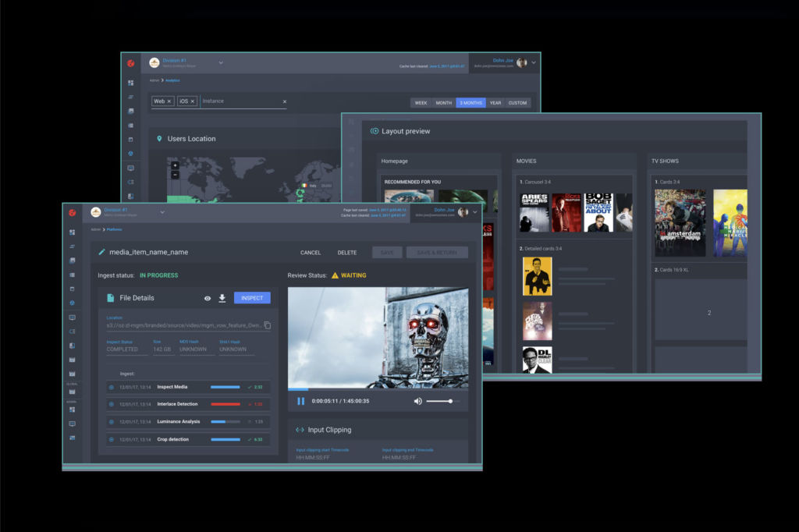Click the Homepage layout column header

click(x=394, y=161)
